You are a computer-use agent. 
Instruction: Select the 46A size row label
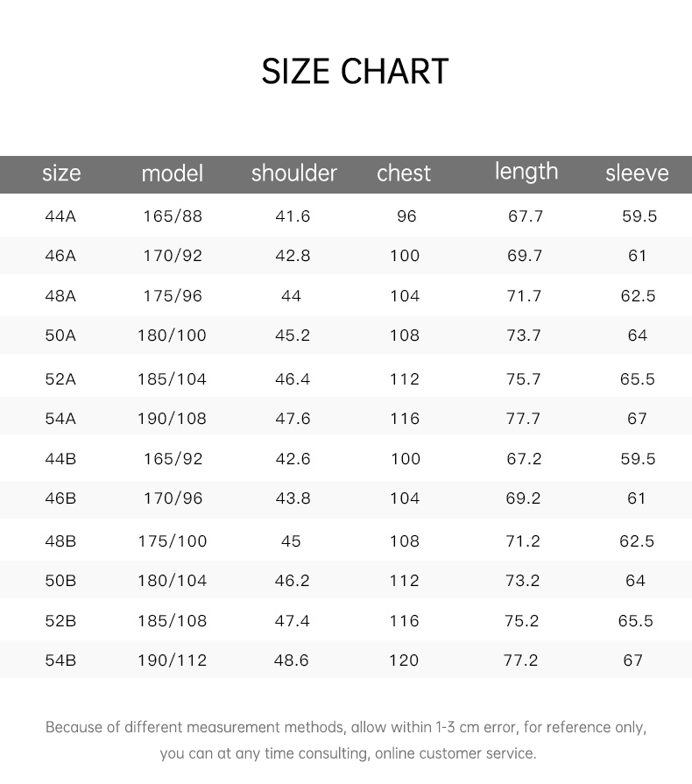[60, 256]
